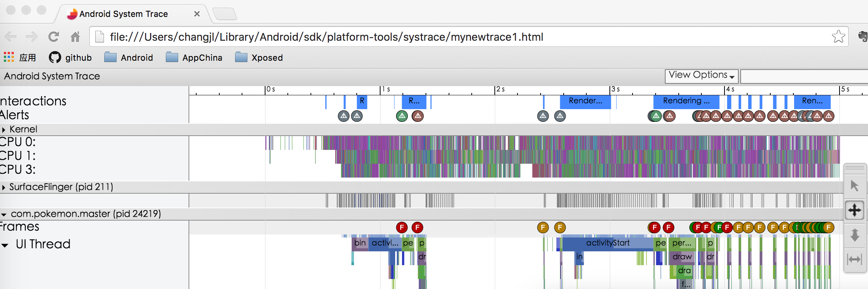Click the browser forward arrow

[32, 37]
